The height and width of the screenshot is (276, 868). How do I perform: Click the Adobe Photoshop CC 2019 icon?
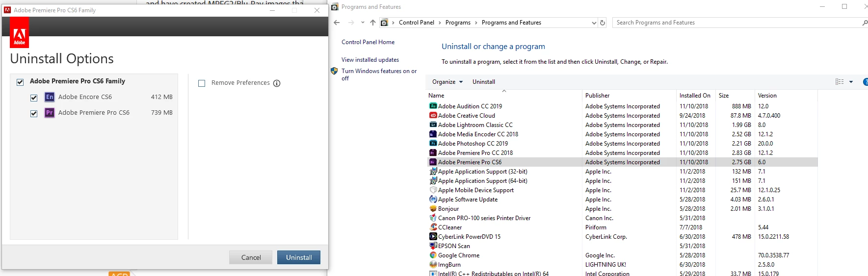coord(433,143)
